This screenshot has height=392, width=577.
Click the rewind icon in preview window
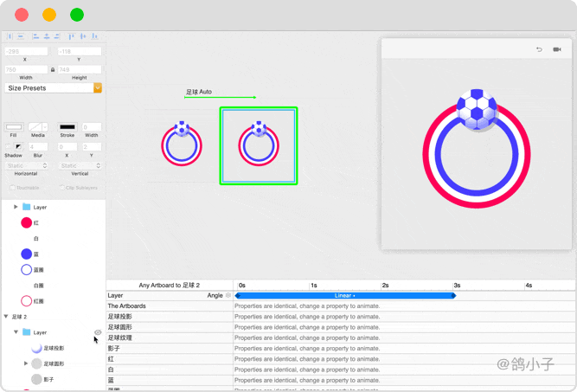tap(539, 49)
